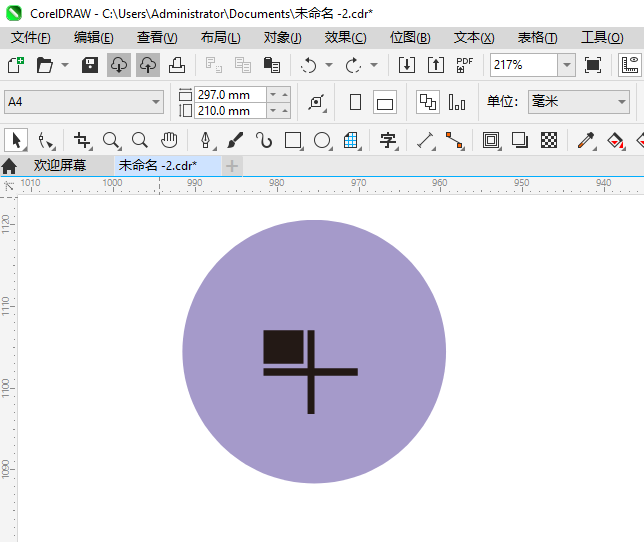The image size is (644, 542).
Task: Click the Undo arrow icon
Action: point(308,65)
